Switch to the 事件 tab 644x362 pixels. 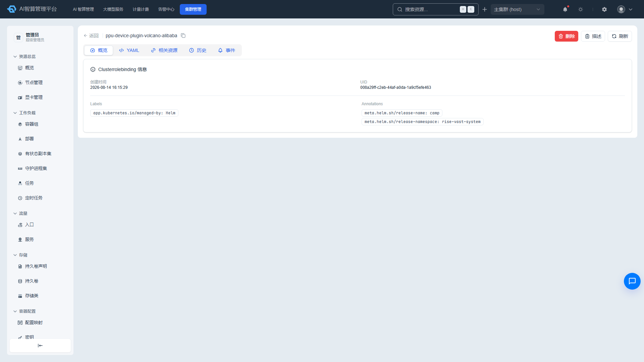[227, 50]
